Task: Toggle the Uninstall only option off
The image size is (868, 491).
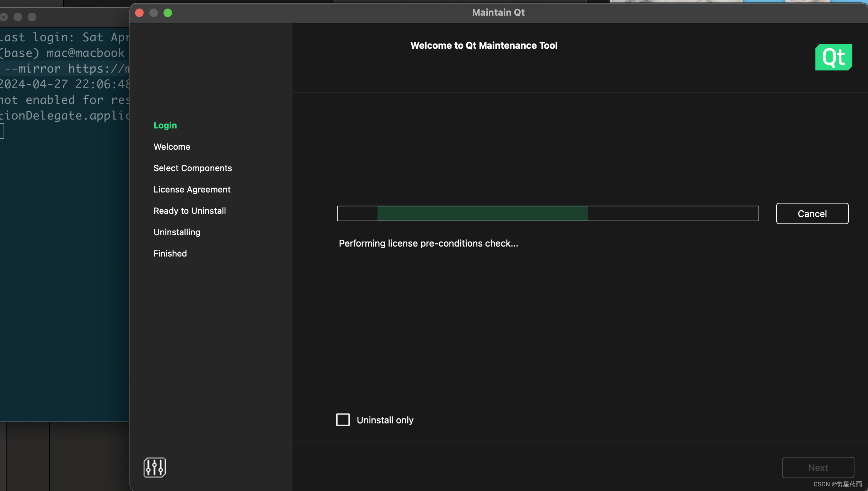Action: (x=343, y=419)
